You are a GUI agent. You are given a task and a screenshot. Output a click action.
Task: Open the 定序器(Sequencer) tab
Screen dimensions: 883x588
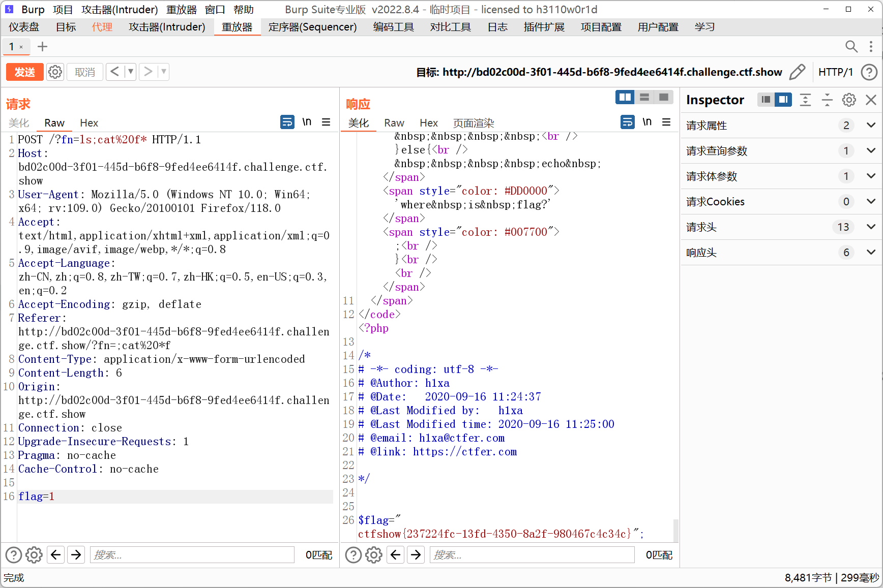tap(313, 27)
